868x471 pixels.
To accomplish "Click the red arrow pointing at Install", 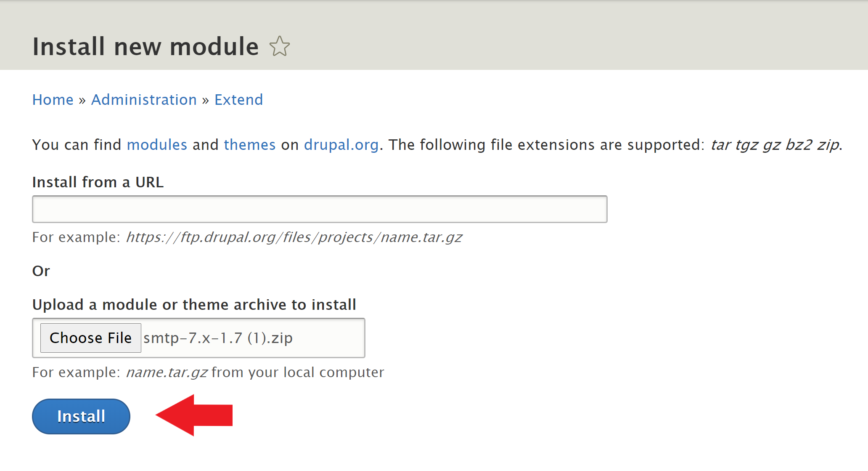I will pyautogui.click(x=194, y=415).
